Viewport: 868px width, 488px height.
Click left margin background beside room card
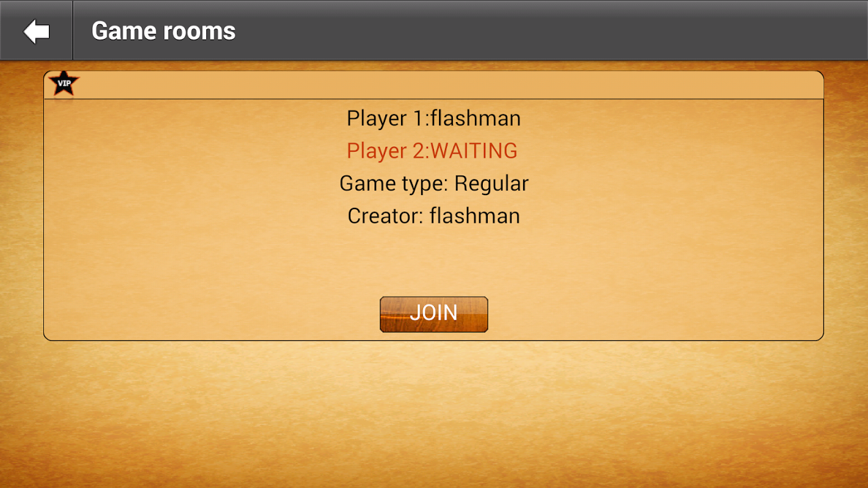pyautogui.click(x=21, y=207)
